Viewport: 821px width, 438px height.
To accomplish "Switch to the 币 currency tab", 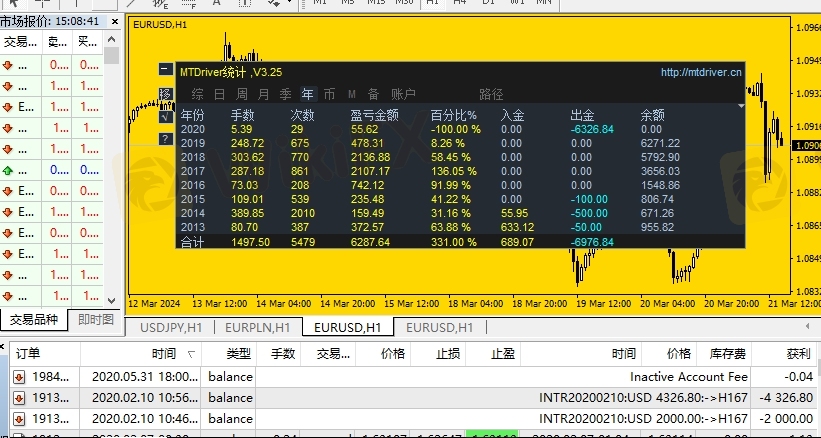I will coord(329,94).
